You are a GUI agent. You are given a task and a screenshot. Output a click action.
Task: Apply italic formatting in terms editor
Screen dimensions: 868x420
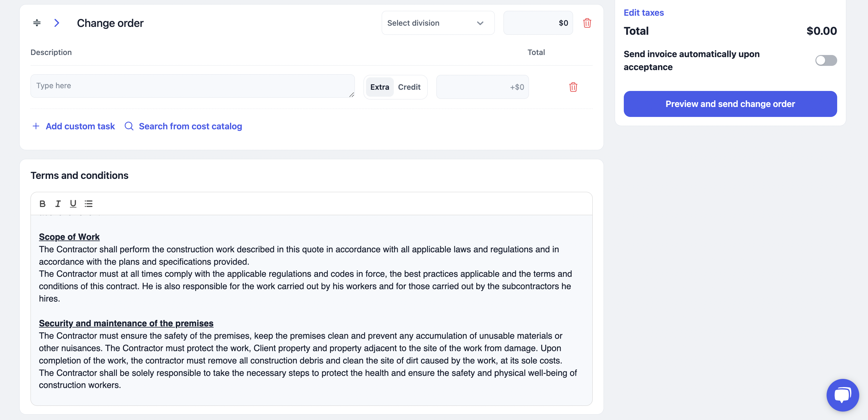[58, 203]
